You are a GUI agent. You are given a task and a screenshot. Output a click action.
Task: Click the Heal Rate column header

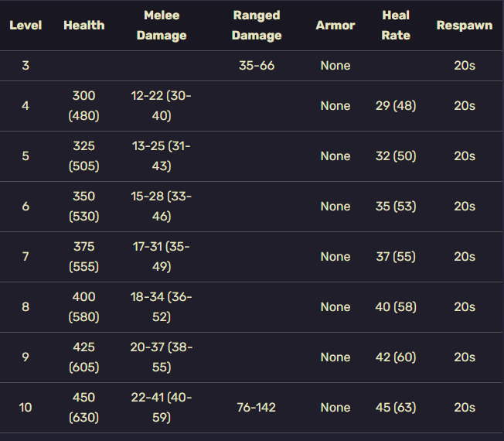click(x=396, y=26)
